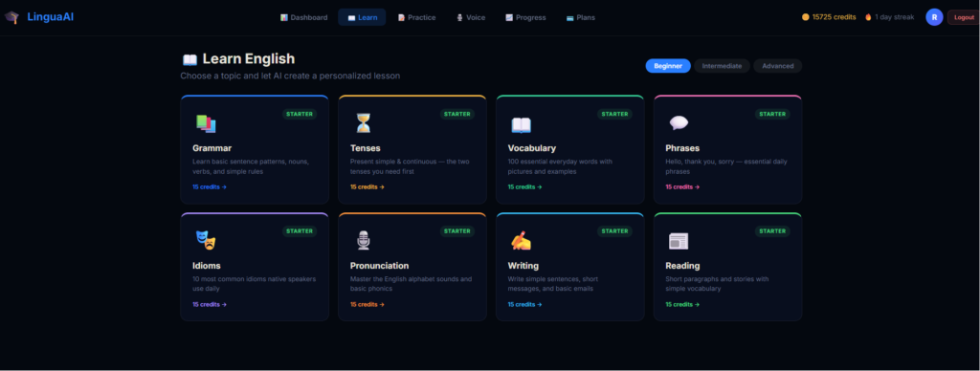Click the Learn English heading

click(248, 59)
